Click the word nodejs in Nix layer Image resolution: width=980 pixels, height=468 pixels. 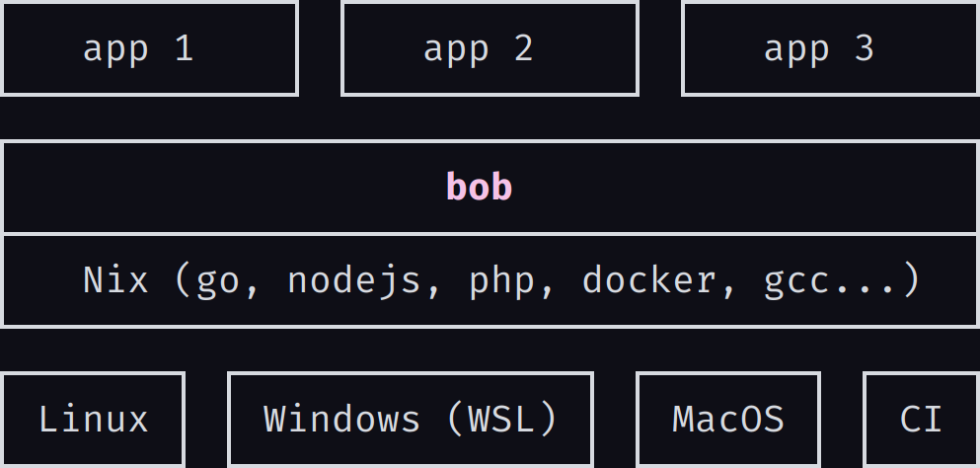(353, 281)
